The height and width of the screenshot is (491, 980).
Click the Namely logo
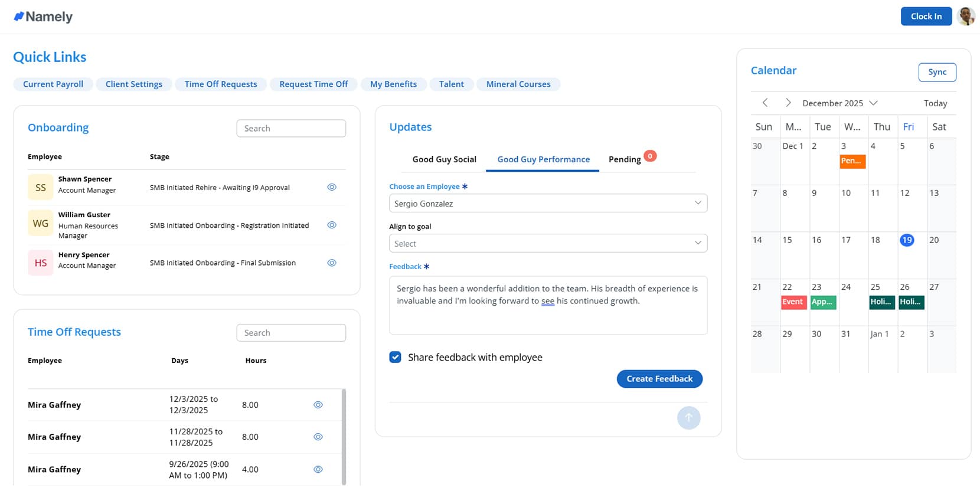pyautogui.click(x=43, y=17)
